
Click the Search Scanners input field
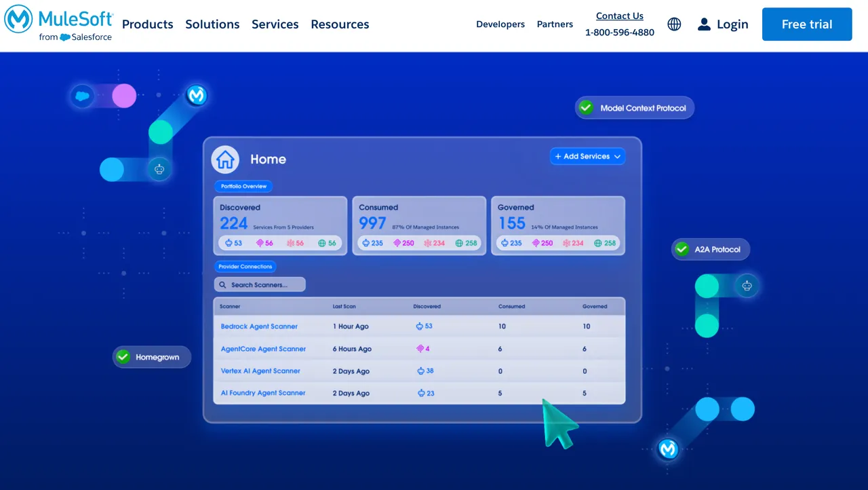[x=260, y=285]
